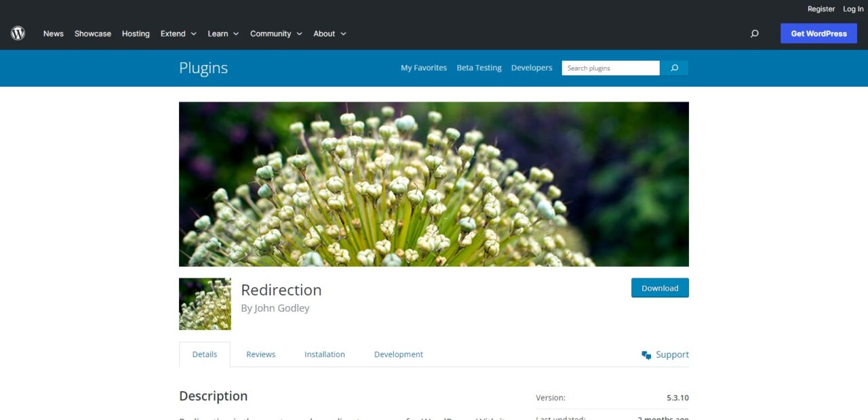
Task: Switch to the Installation tab
Action: pyautogui.click(x=325, y=354)
